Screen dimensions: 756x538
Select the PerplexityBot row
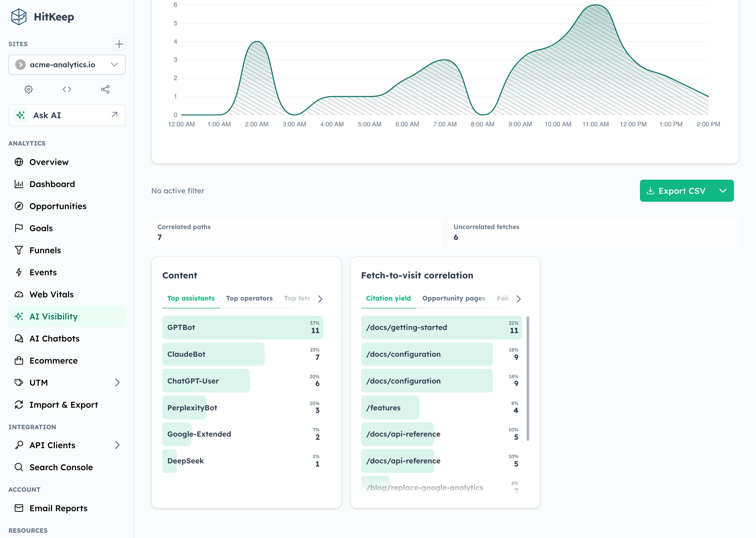pos(243,407)
